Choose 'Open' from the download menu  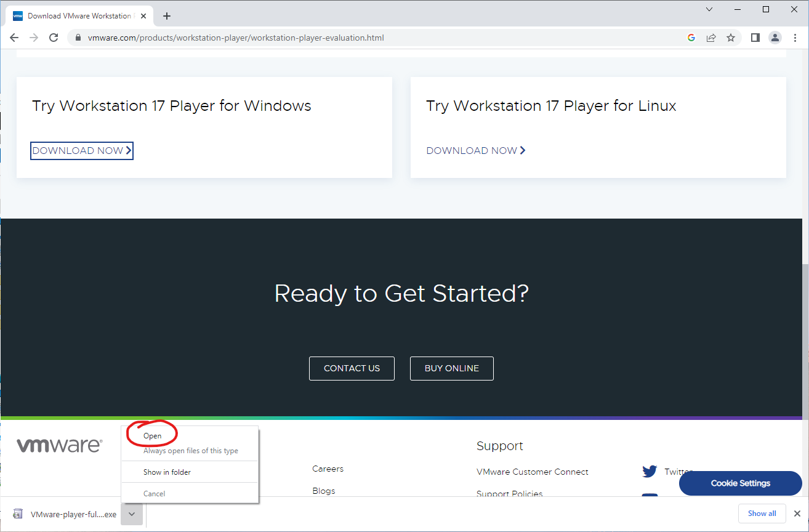(x=151, y=434)
